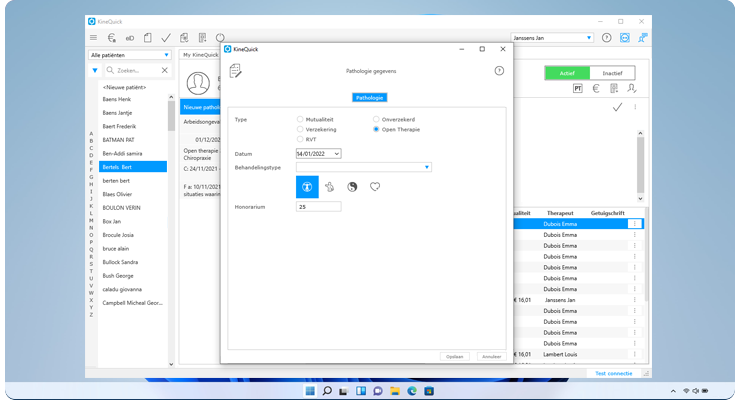This screenshot has height=400, width=740.
Task: Switch patient status to Inactief
Action: point(612,73)
